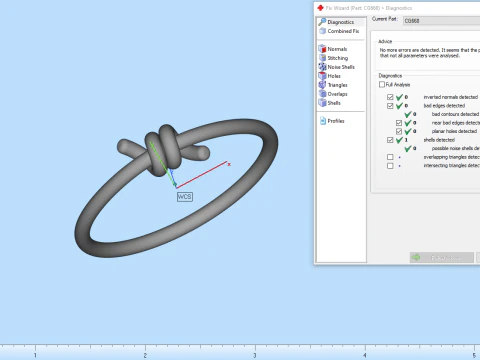Select the Noise Shells fix icon
The image size is (480, 360).
point(322,67)
